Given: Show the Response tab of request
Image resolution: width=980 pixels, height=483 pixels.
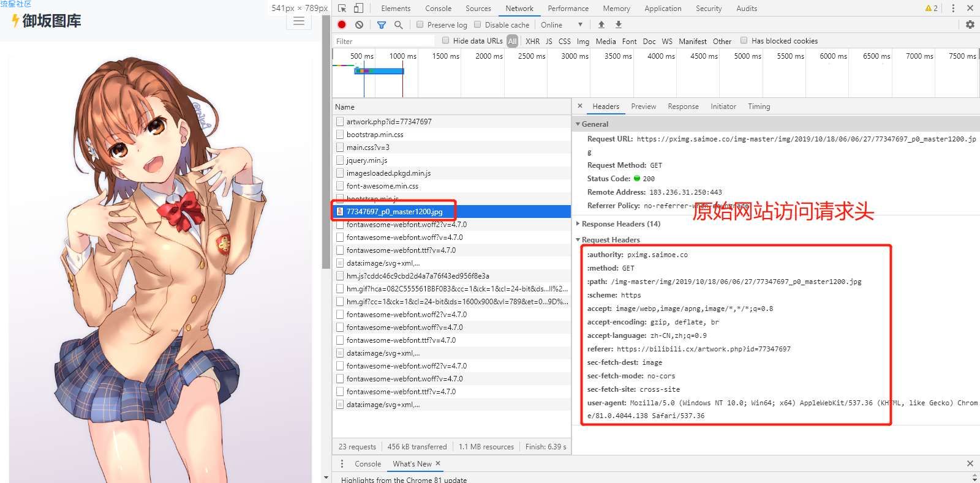Looking at the screenshot, I should (x=683, y=106).
